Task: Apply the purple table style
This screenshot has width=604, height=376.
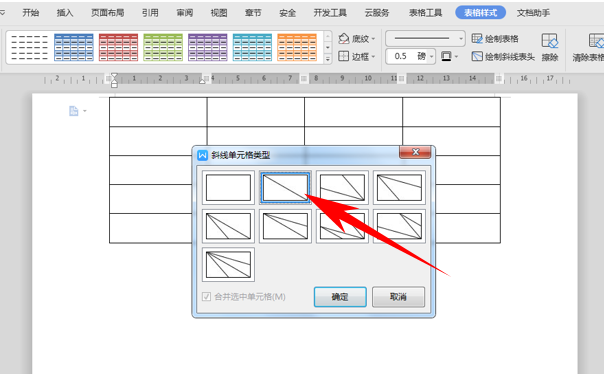Action: (x=208, y=47)
